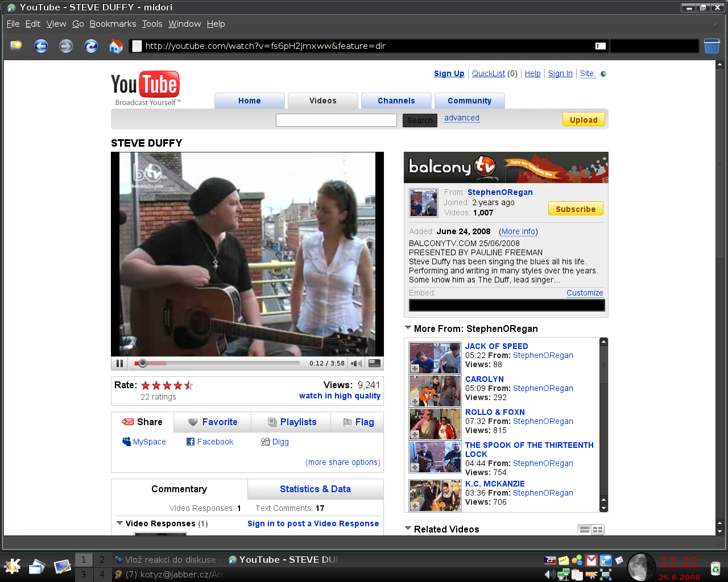
Task: Collapse the More From: StephenORegan section
Action: (408, 328)
